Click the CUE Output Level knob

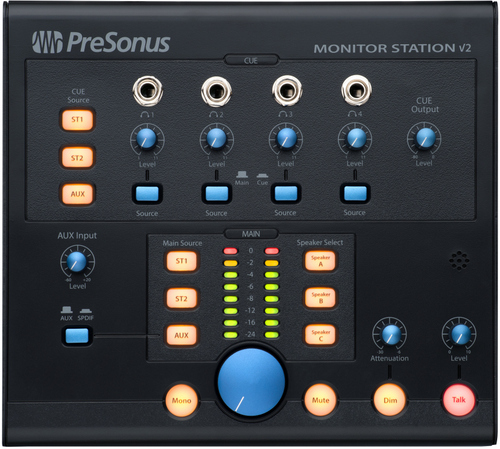[424, 138]
